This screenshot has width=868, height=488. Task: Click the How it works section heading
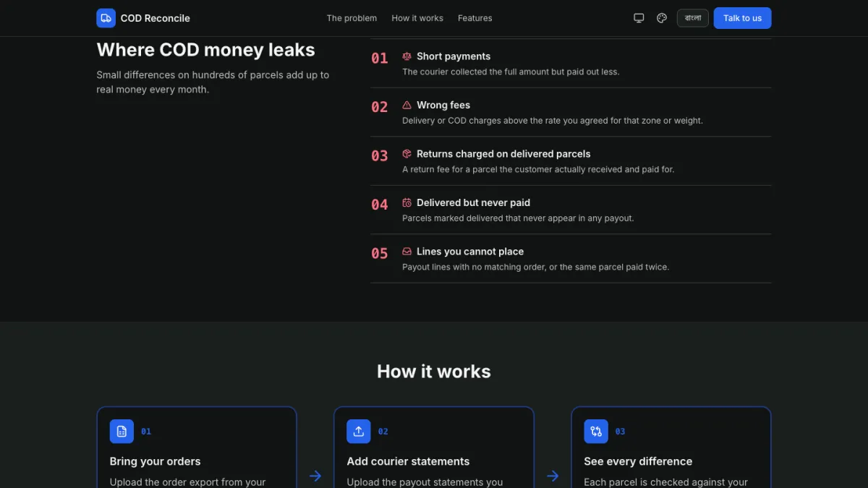(434, 372)
